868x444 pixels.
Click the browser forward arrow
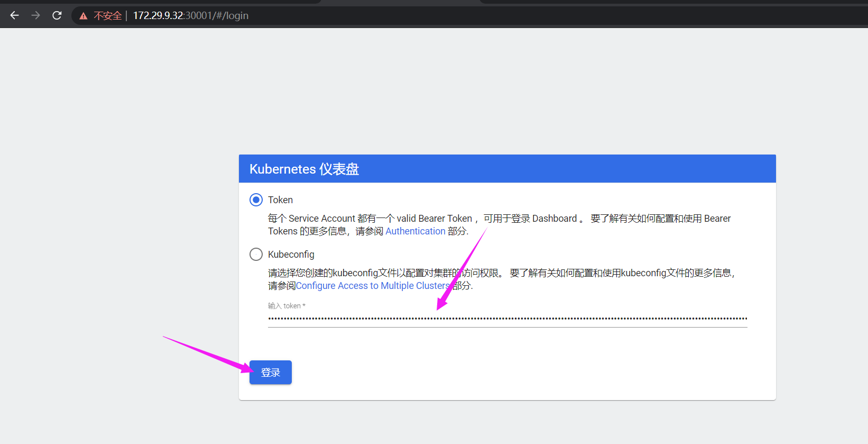tap(35, 15)
